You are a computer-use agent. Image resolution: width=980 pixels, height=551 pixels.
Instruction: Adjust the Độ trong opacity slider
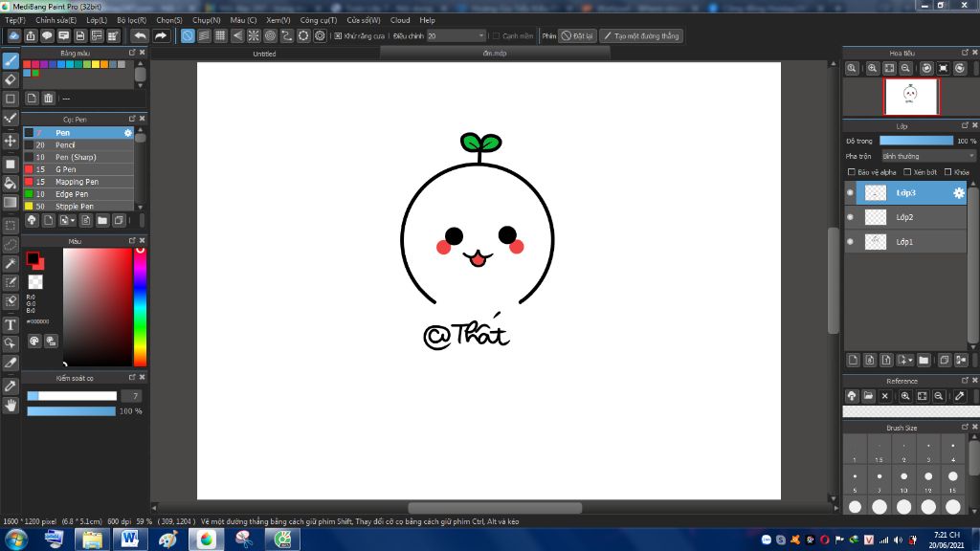pyautogui.click(x=916, y=141)
